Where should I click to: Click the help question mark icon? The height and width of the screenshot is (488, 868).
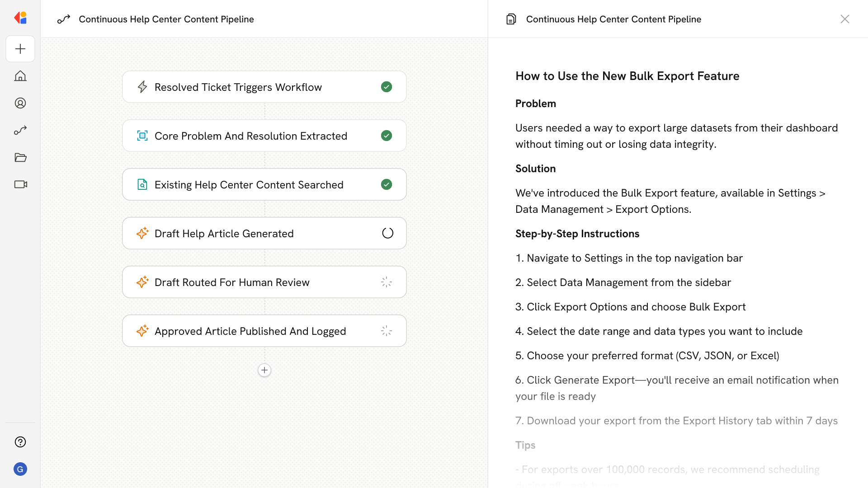click(20, 442)
